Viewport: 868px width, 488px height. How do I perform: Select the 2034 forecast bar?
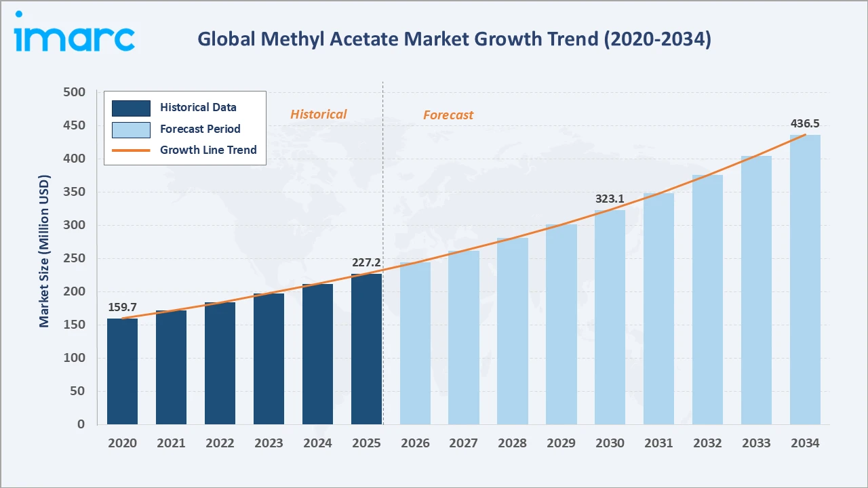tap(805, 280)
